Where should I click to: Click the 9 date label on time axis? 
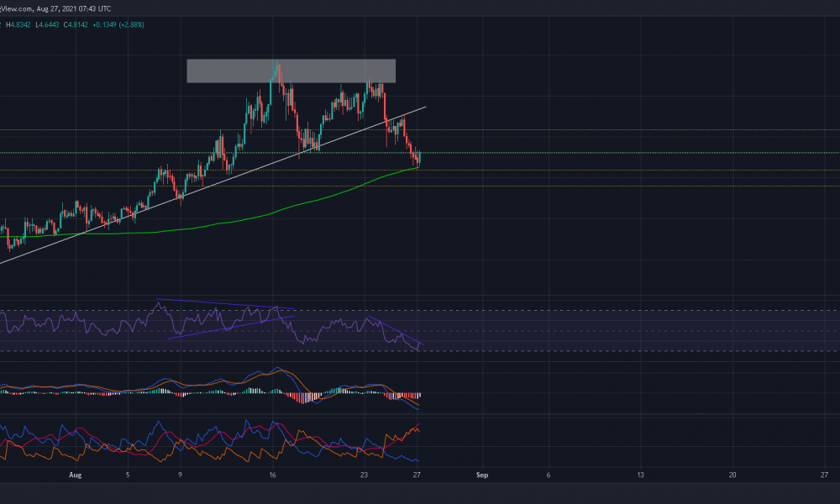tap(180, 475)
